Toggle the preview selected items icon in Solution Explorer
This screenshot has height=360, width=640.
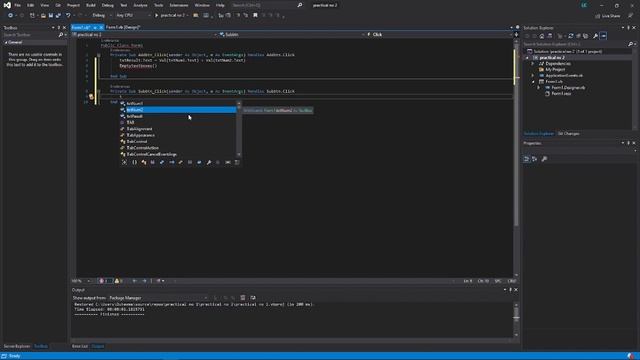pos(603,36)
